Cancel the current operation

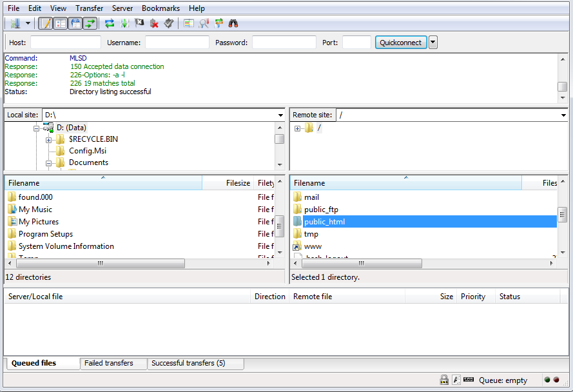coord(139,23)
